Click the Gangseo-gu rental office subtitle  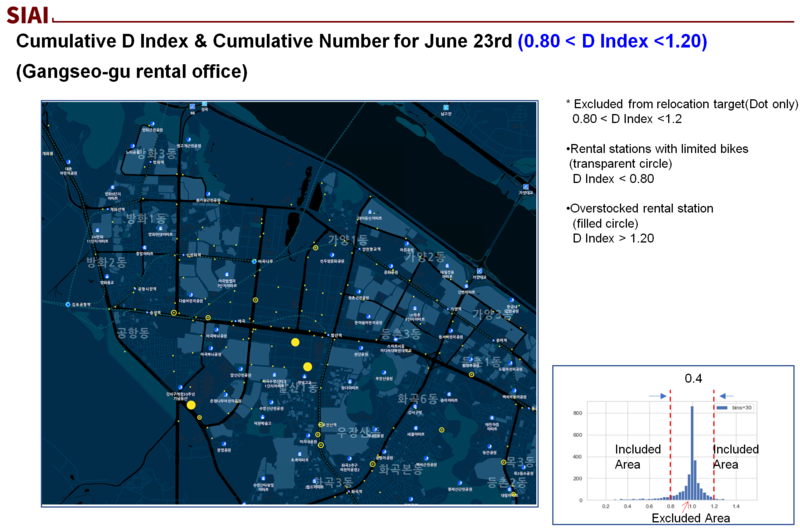[131, 73]
